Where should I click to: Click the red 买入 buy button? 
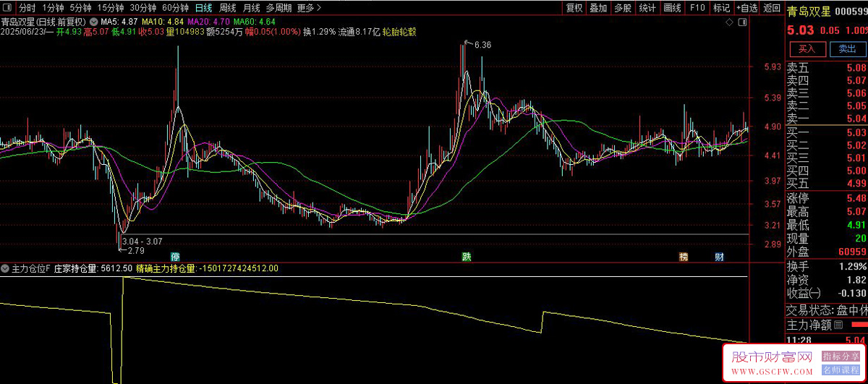(x=807, y=49)
